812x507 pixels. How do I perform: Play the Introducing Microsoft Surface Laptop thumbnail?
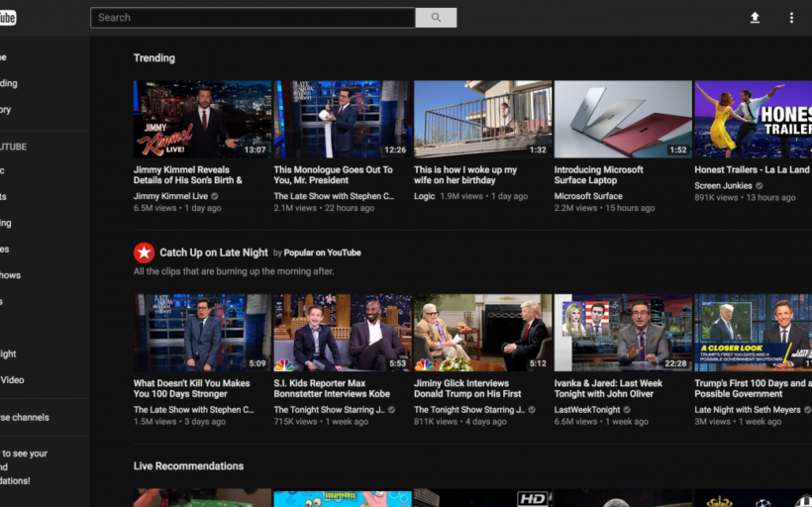pyautogui.click(x=623, y=119)
